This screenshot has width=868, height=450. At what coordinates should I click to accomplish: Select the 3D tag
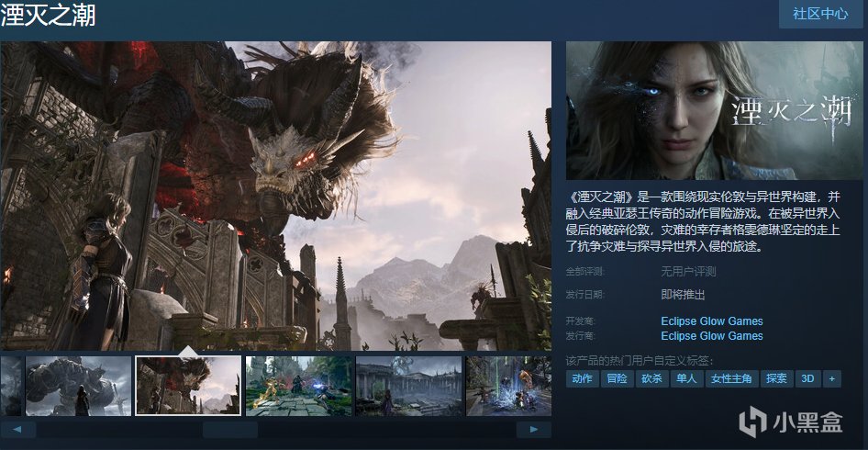[x=808, y=379]
